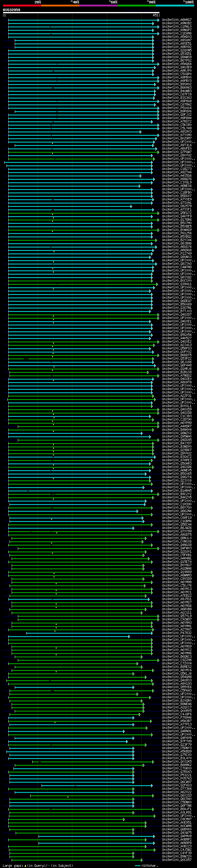197x868 pixels.
Task: Select the query name AV632959
Action: 11,10
